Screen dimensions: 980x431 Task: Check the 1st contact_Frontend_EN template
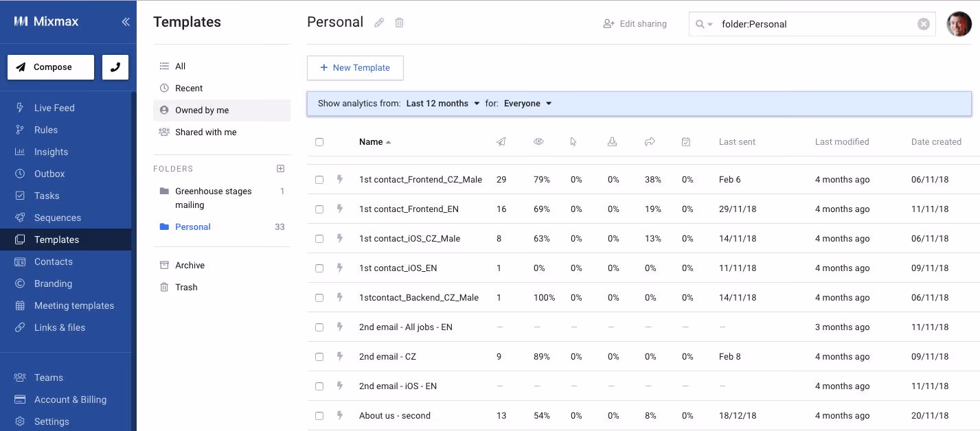319,209
